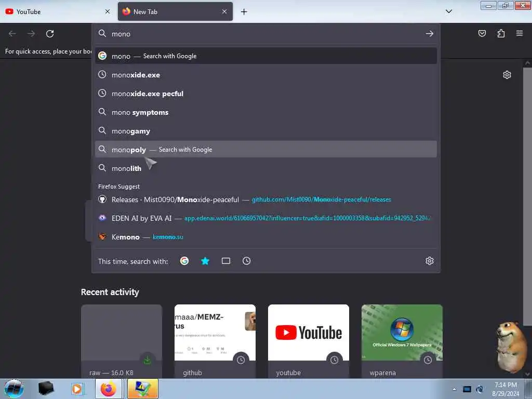This screenshot has height=399, width=532.
Task: Select 'mono — Search with Google' suggestion
Action: [x=265, y=56]
